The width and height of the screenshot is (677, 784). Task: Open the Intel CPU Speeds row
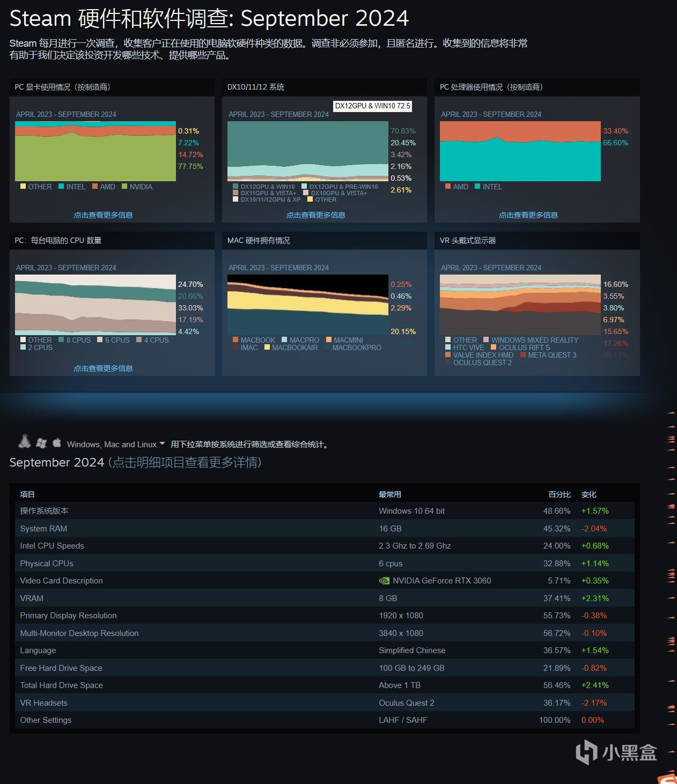click(325, 546)
